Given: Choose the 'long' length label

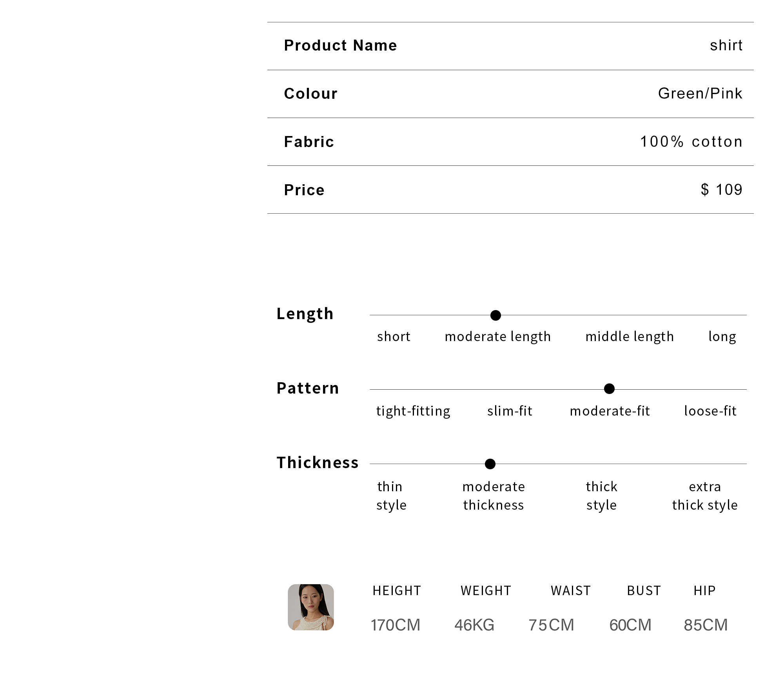Looking at the screenshot, I should tap(722, 337).
